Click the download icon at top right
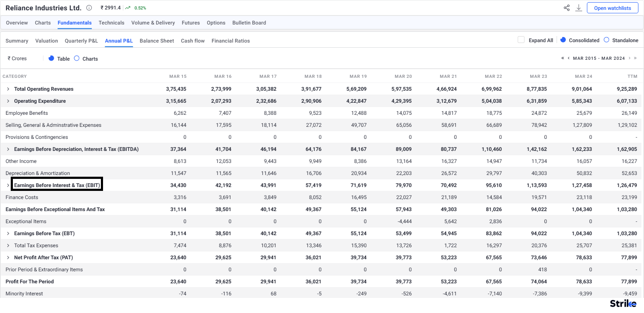Image resolution: width=644 pixels, height=313 pixels. [x=579, y=8]
